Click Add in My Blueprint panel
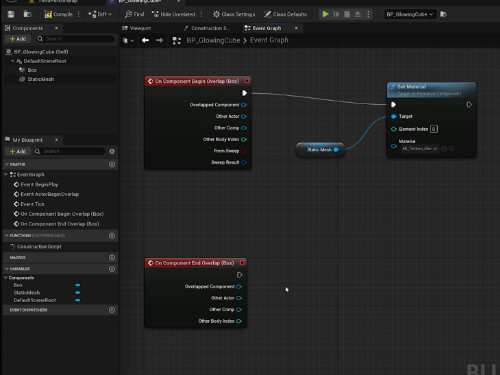 coord(18,151)
